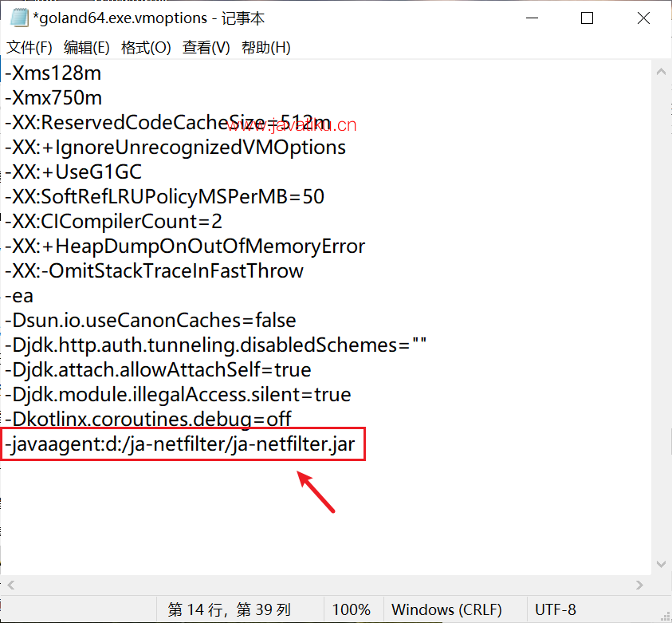Click the Notepad icon in the title bar

tap(19, 18)
